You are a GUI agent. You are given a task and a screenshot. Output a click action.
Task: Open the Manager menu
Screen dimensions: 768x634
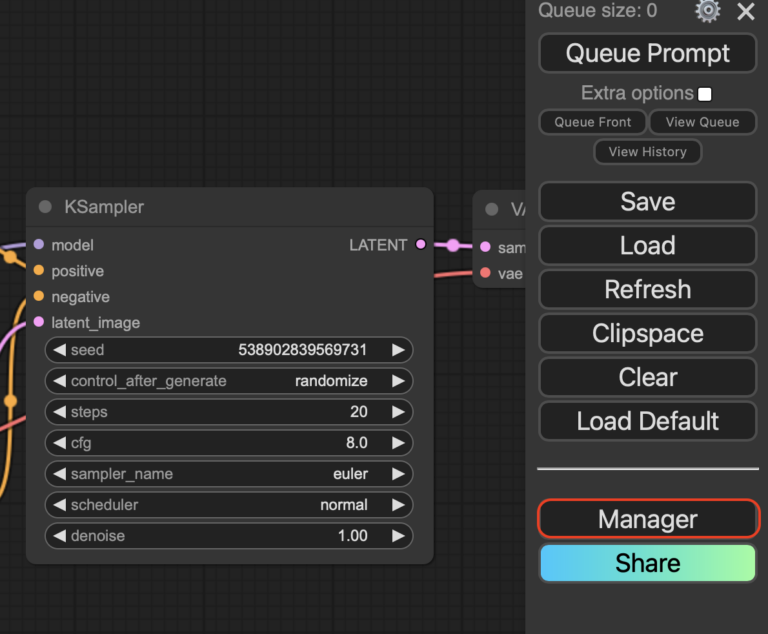coord(648,519)
